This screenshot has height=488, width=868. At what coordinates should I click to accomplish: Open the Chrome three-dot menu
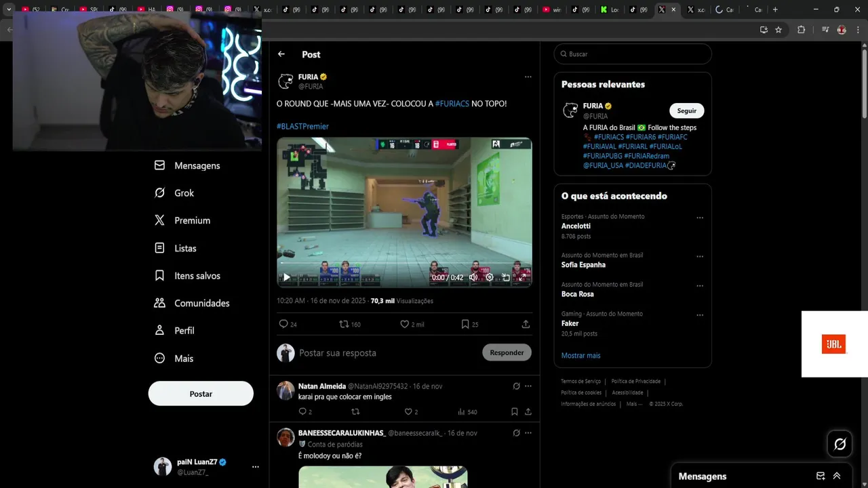click(858, 30)
